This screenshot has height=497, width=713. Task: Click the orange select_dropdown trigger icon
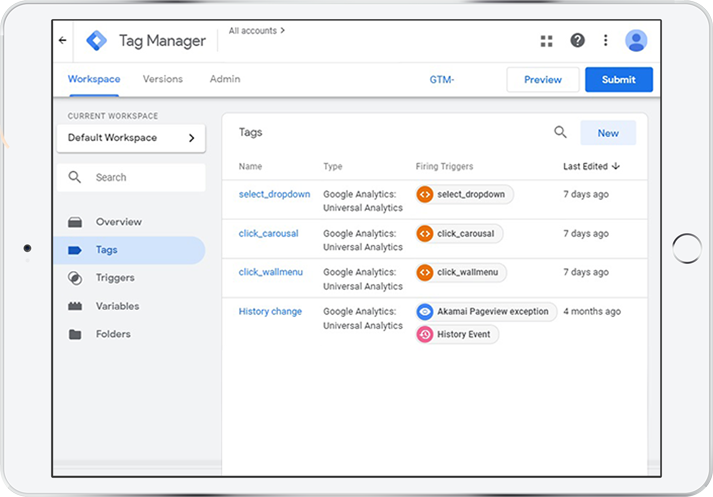(425, 195)
